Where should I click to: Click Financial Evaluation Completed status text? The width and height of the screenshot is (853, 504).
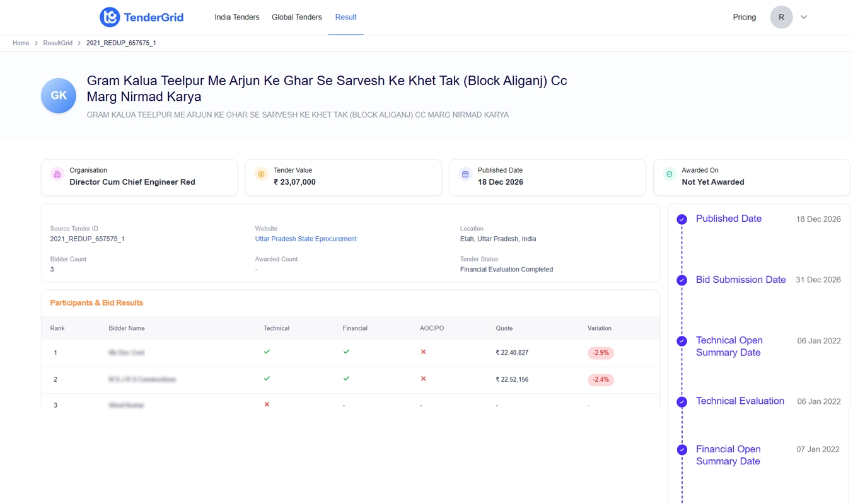(x=506, y=269)
